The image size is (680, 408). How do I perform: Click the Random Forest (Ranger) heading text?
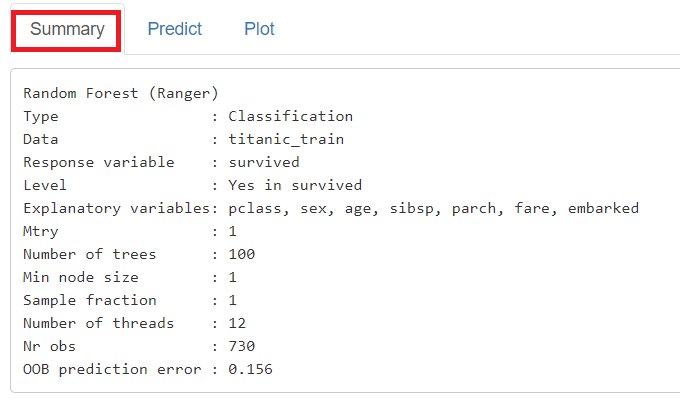click(121, 93)
